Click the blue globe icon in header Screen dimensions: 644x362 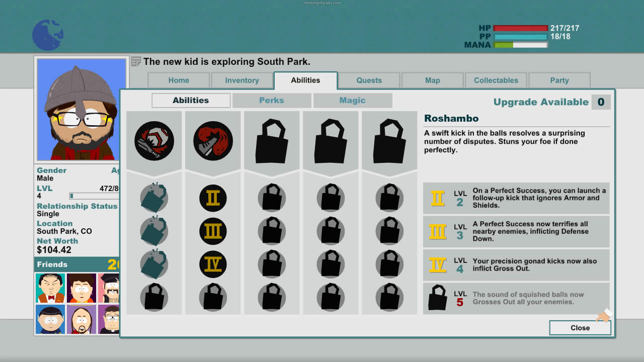tap(48, 35)
